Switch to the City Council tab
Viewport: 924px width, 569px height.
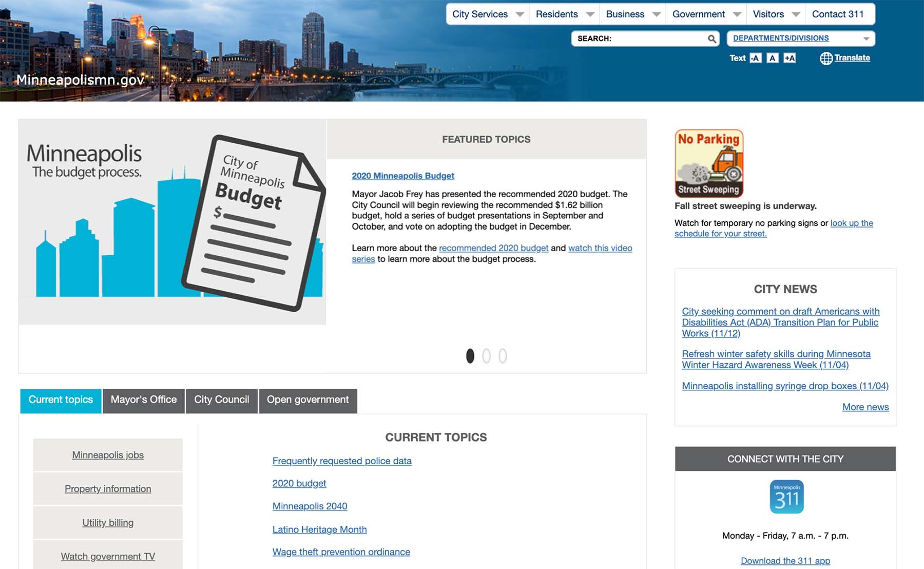pyautogui.click(x=222, y=401)
